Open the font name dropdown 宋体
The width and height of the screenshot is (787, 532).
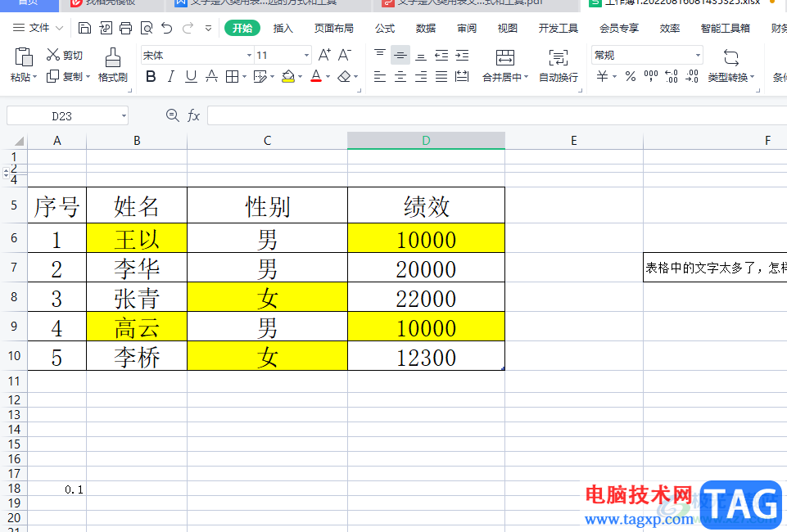[x=250, y=55]
